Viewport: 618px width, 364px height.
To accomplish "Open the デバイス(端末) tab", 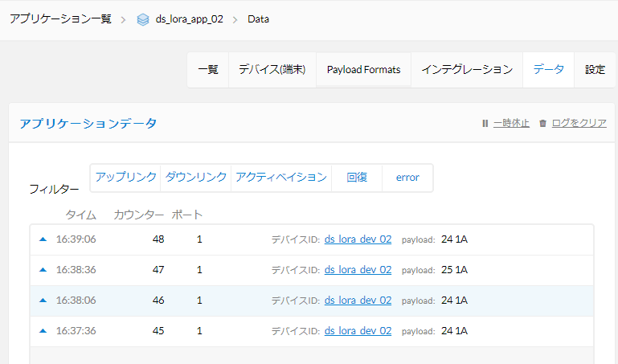I will [x=272, y=70].
